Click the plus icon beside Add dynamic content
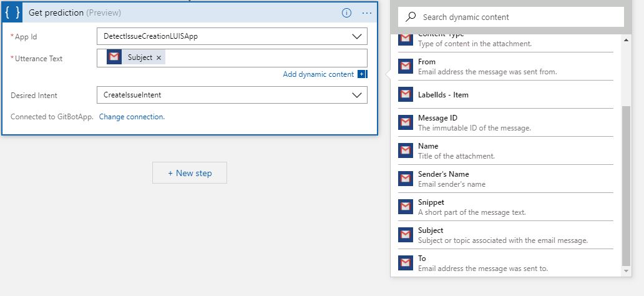The height and width of the screenshot is (296, 644). 361,74
